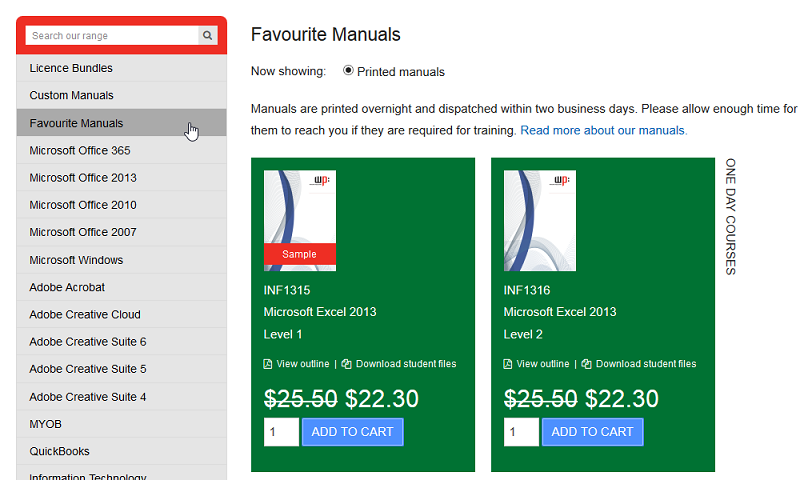Open Microsoft Windows category

tap(121, 260)
